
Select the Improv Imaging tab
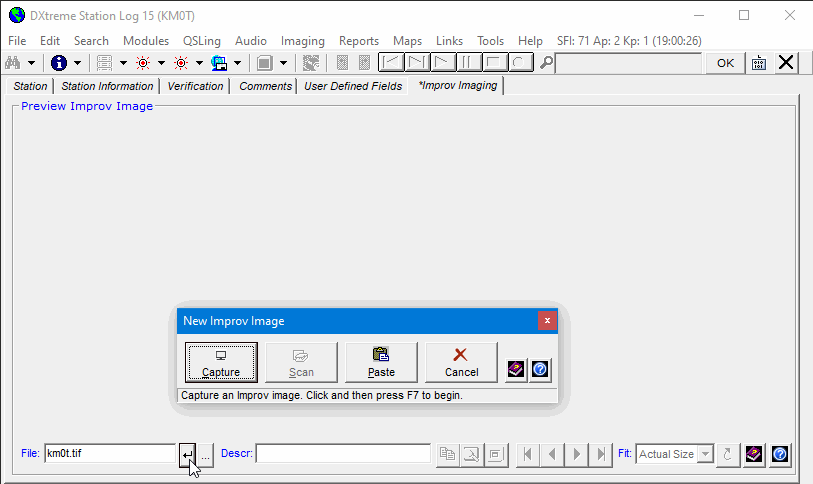pos(457,86)
